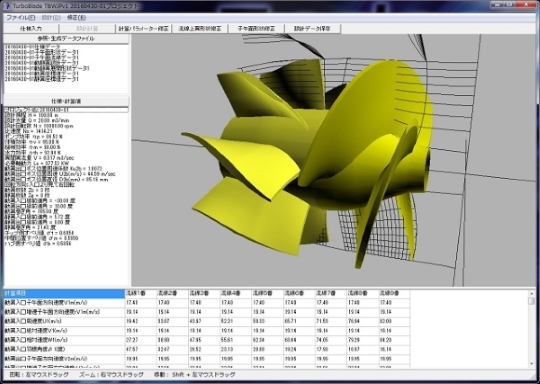Open the ファイル(F) menu

tap(21, 18)
